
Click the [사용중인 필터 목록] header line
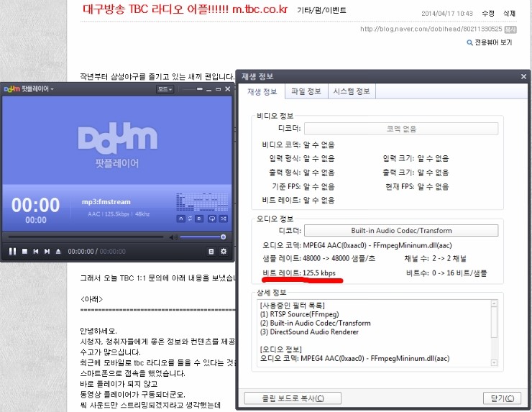[x=292, y=306]
